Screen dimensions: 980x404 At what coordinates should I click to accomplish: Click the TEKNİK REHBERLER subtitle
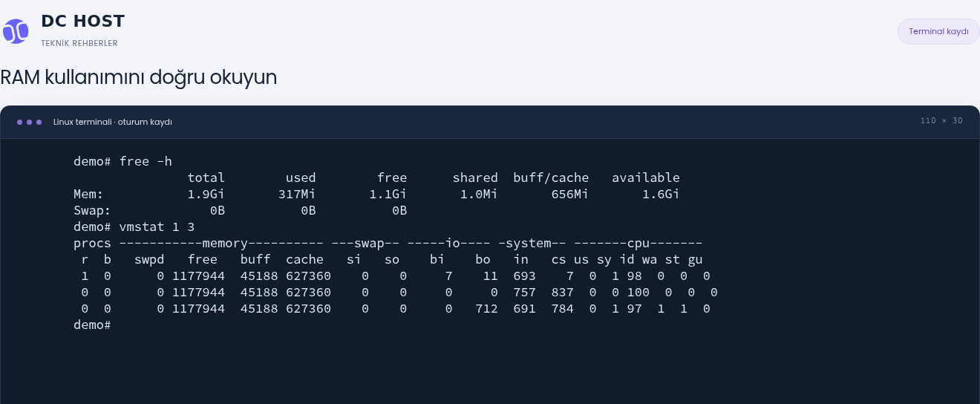[79, 43]
